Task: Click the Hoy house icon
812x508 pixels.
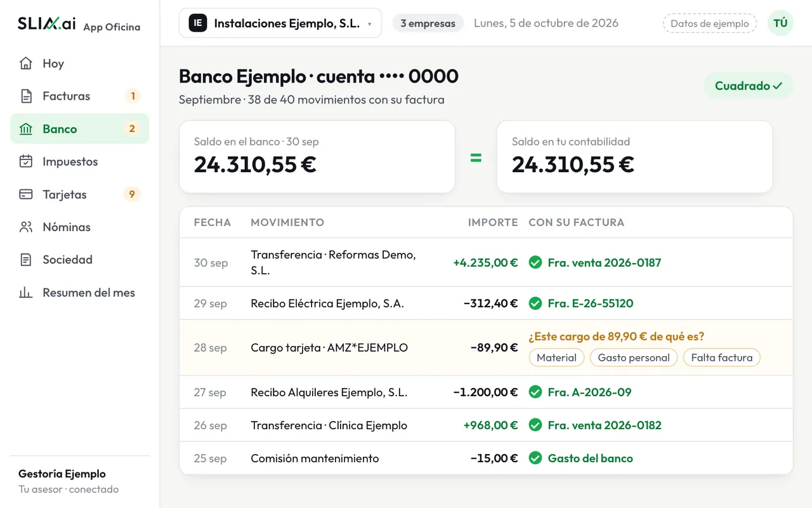Action: pos(26,63)
